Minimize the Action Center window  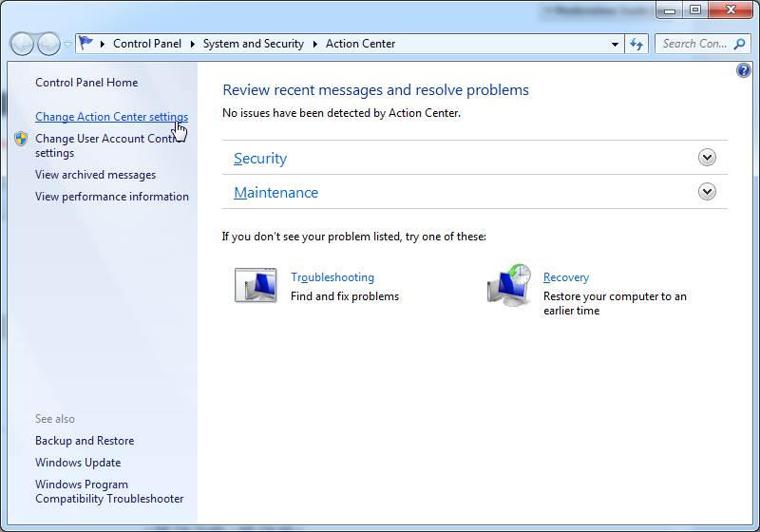click(x=670, y=9)
